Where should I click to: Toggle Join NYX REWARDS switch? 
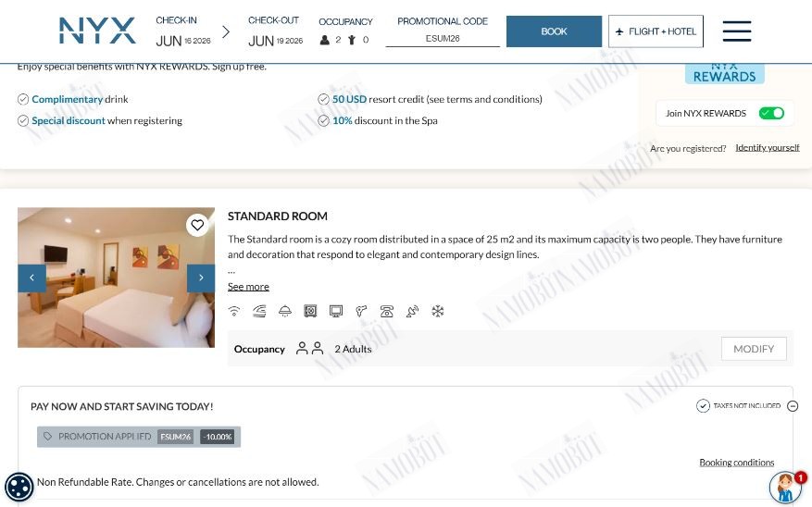pyautogui.click(x=771, y=113)
